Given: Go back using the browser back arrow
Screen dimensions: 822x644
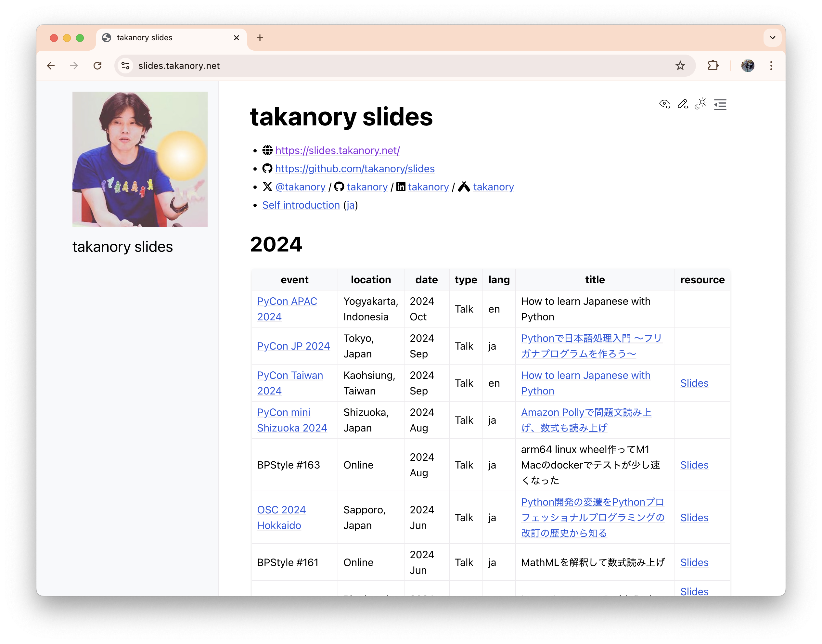Looking at the screenshot, I should (51, 66).
